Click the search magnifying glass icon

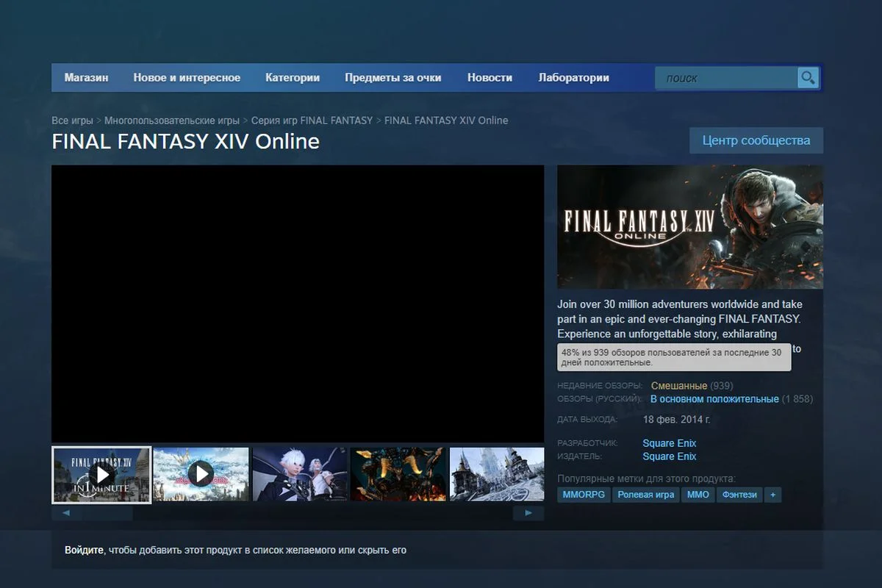(807, 77)
